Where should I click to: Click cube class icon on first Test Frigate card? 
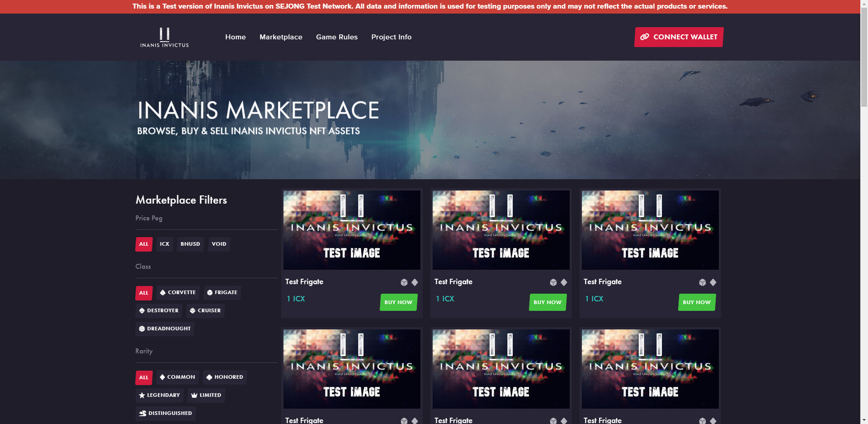pyautogui.click(x=404, y=282)
